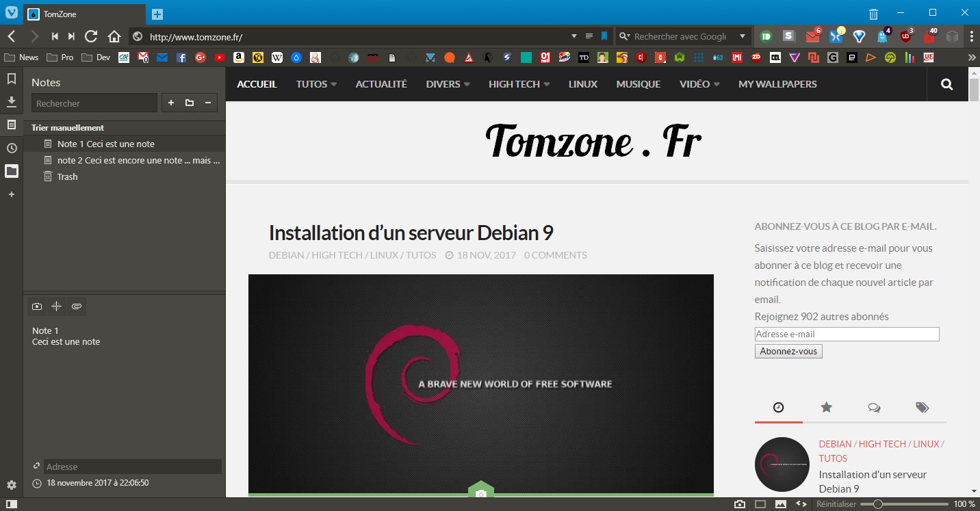Viewport: 980px width, 511px height.
Task: Open the Downloads panel
Action: tap(12, 102)
